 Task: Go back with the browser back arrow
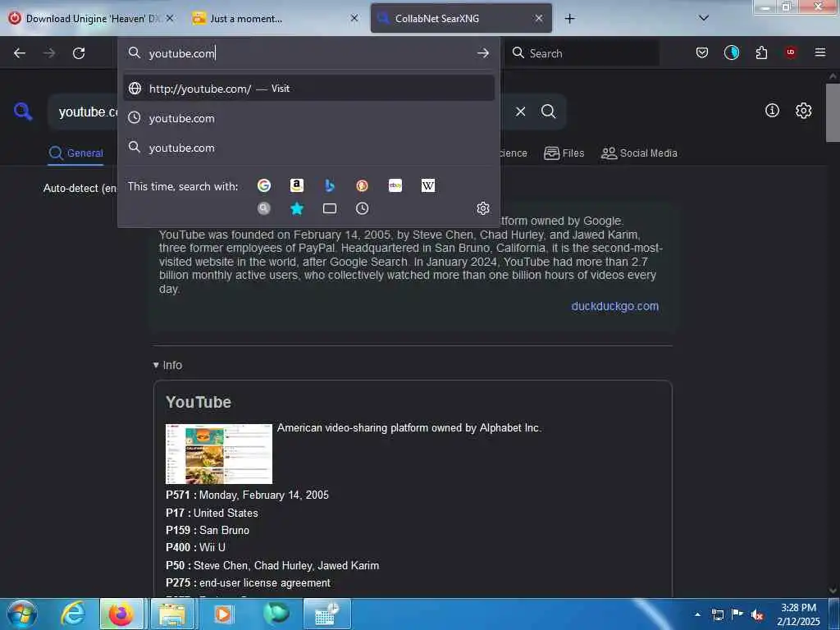20,53
